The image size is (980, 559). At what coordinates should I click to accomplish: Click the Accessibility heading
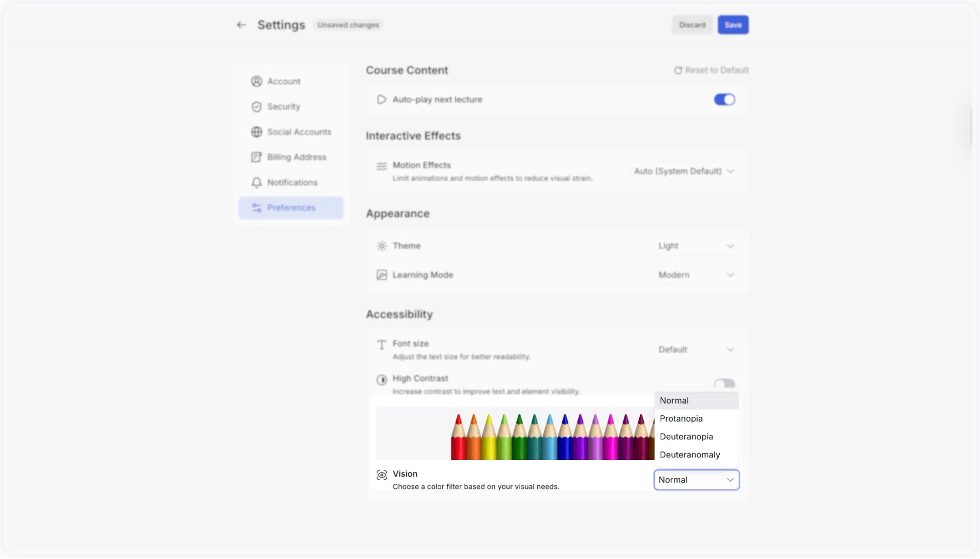tap(399, 314)
